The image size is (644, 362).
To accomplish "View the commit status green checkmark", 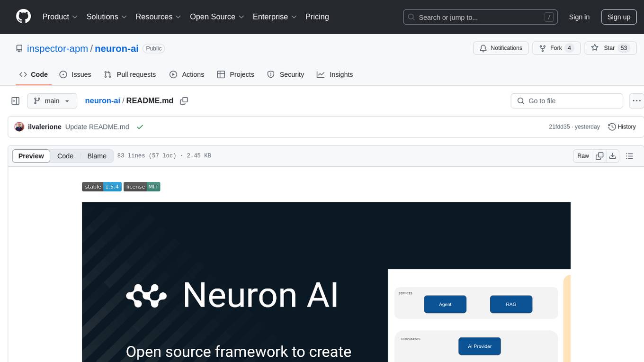I will click(140, 127).
